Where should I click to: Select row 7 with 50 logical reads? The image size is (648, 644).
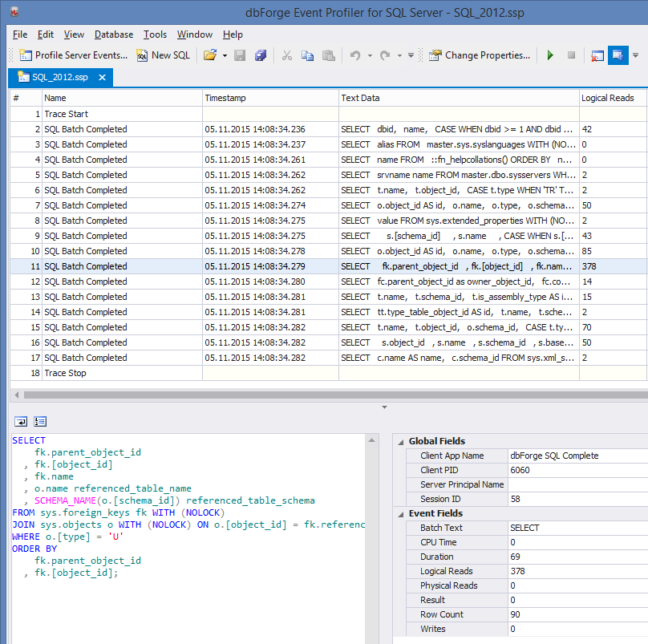[x=329, y=205]
